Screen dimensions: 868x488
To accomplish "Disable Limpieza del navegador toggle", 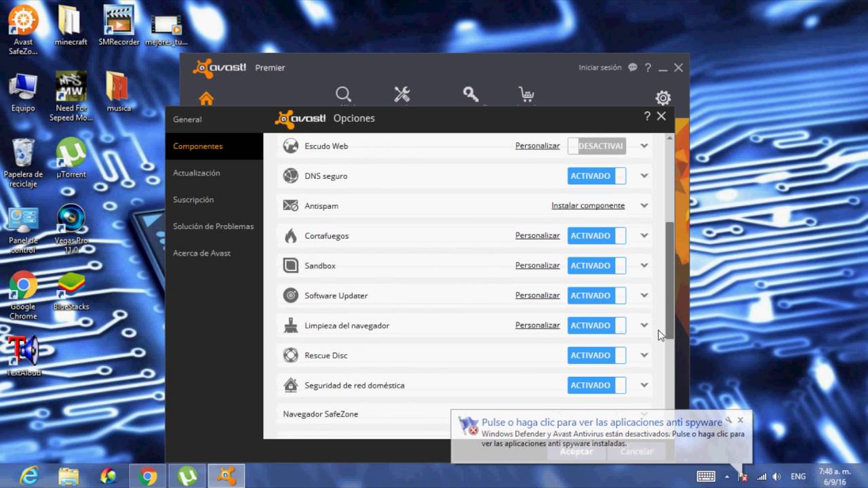I will click(596, 325).
